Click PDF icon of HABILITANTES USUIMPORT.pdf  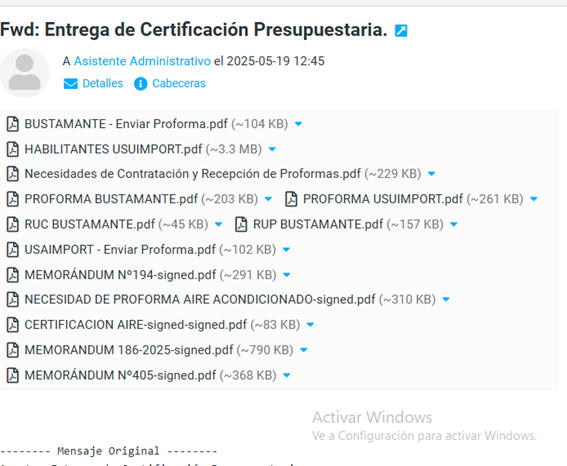pyautogui.click(x=13, y=149)
